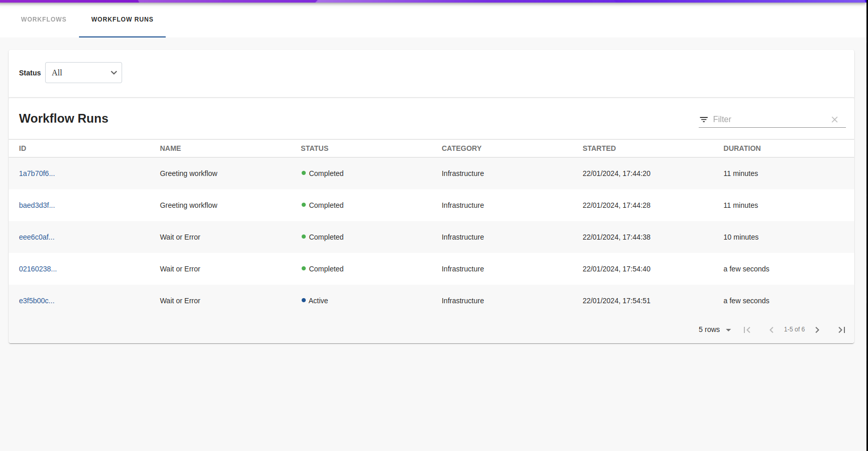Open the 5 rows per page dropdown
The height and width of the screenshot is (451, 868).
(x=715, y=329)
